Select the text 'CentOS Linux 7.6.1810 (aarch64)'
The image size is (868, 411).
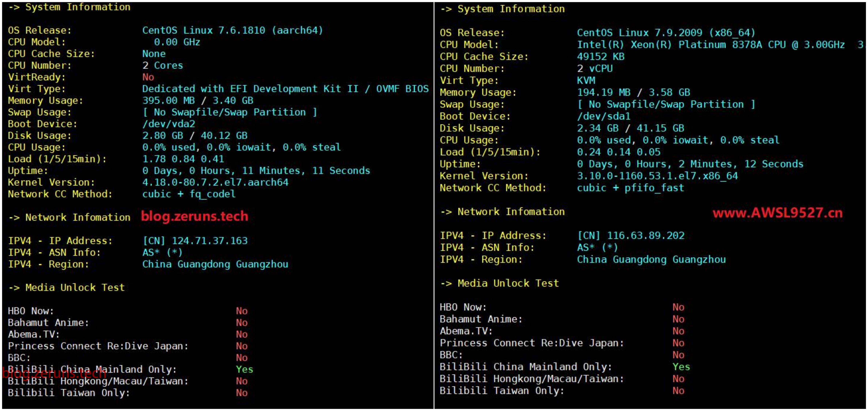[x=232, y=30]
